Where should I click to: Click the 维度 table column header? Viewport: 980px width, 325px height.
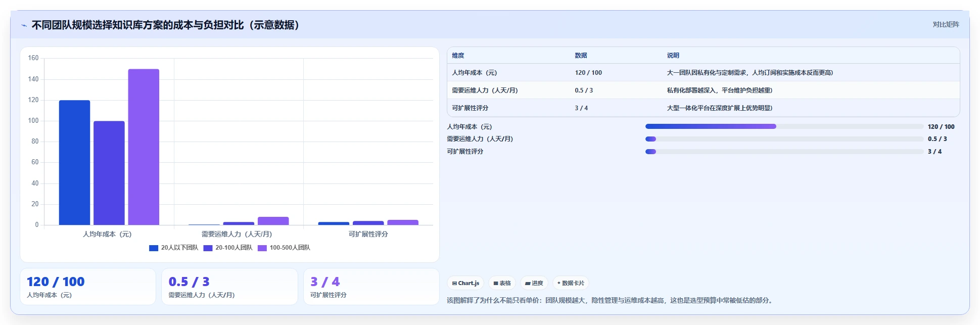[458, 56]
